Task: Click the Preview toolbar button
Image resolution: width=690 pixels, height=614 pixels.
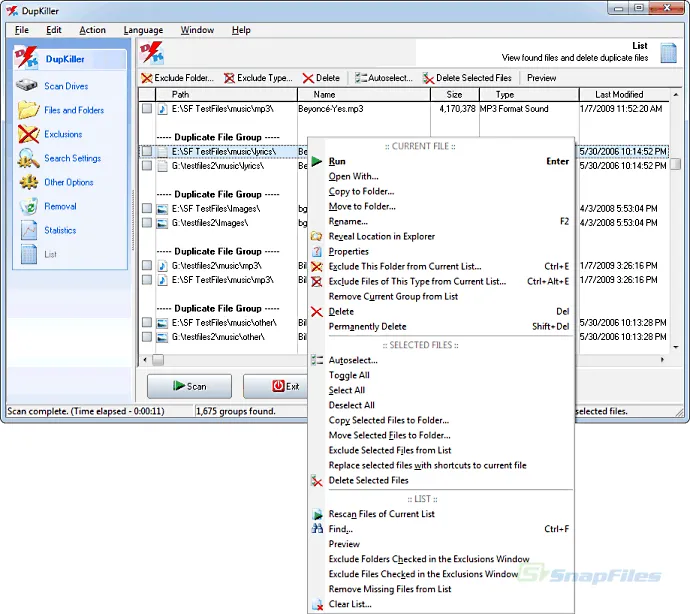Action: point(541,78)
